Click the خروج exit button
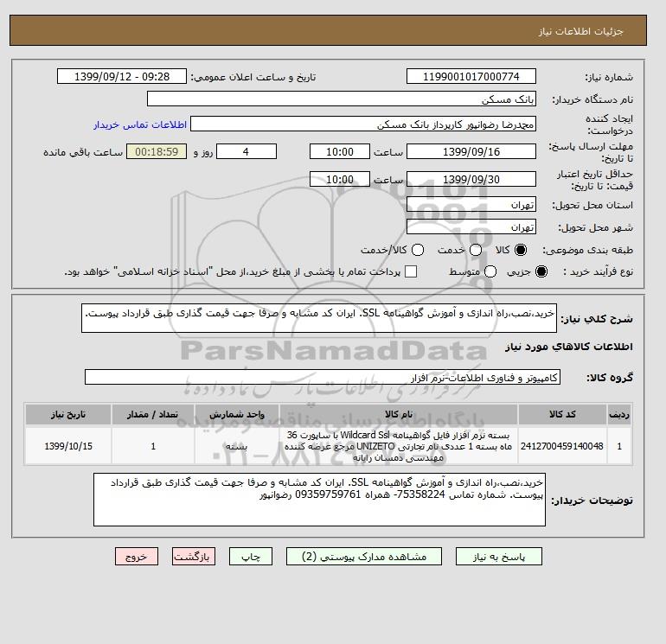666x644 pixels. (137, 557)
